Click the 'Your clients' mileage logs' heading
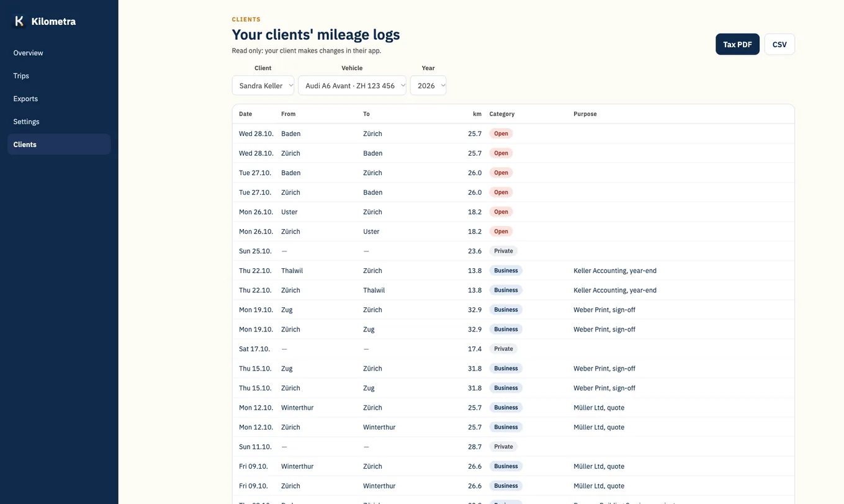844x504 pixels. 316,35
